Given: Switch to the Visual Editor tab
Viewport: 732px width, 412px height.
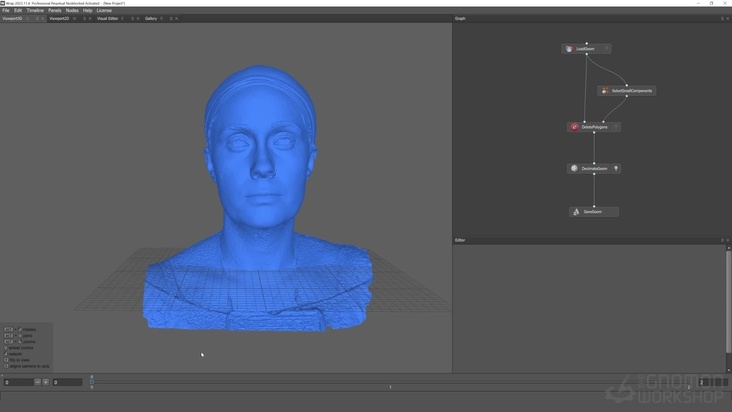Looking at the screenshot, I should coord(107,18).
